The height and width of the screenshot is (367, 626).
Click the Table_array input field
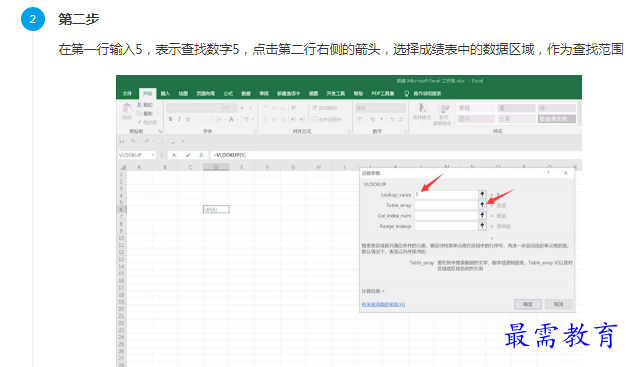[446, 205]
